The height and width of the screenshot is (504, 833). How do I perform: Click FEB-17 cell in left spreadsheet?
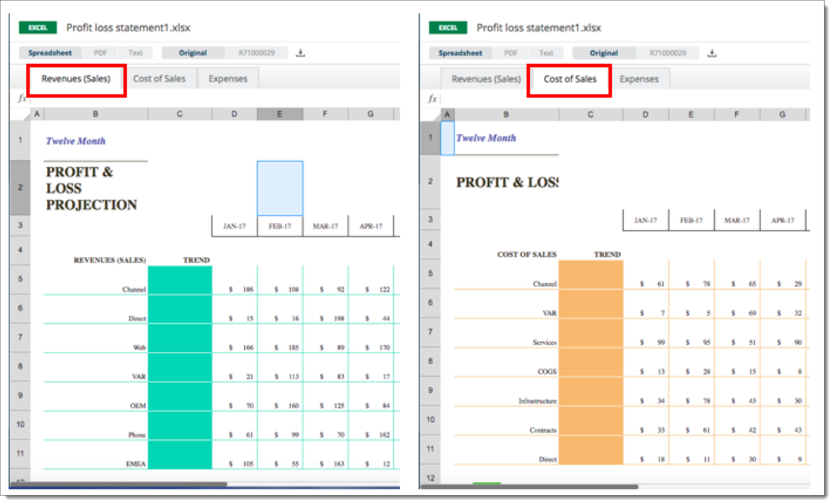(x=280, y=226)
